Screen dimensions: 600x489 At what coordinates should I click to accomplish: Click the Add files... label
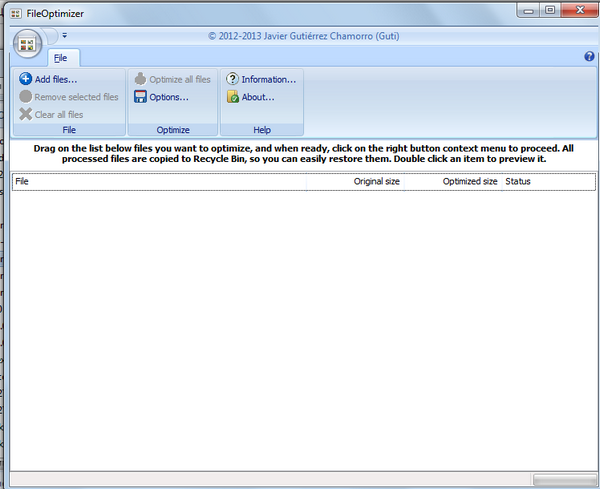(x=56, y=80)
